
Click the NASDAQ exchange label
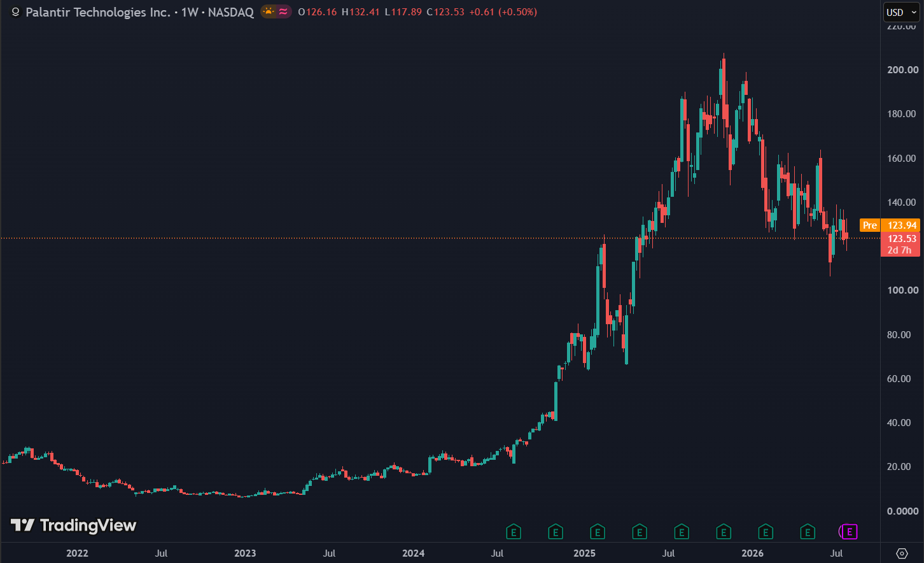(231, 12)
